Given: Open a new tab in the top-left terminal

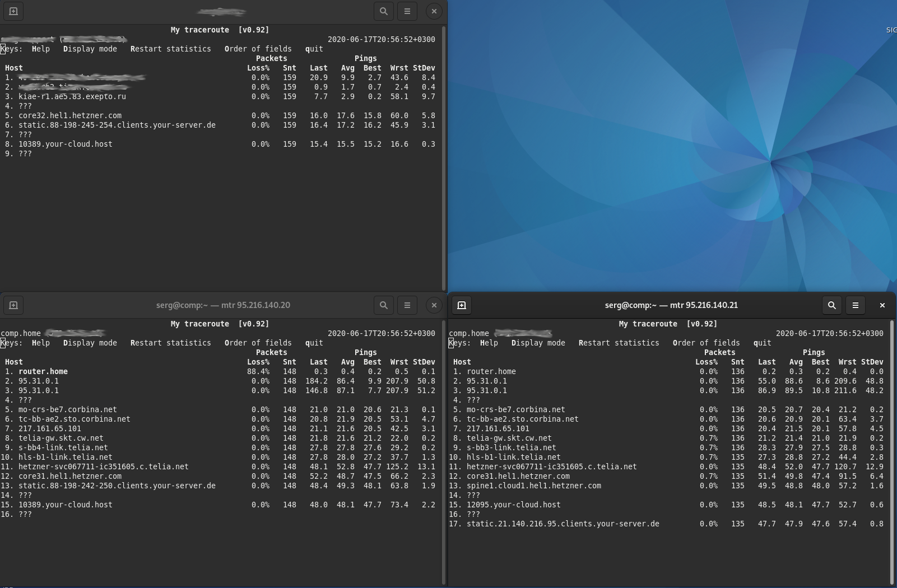Looking at the screenshot, I should click(13, 11).
